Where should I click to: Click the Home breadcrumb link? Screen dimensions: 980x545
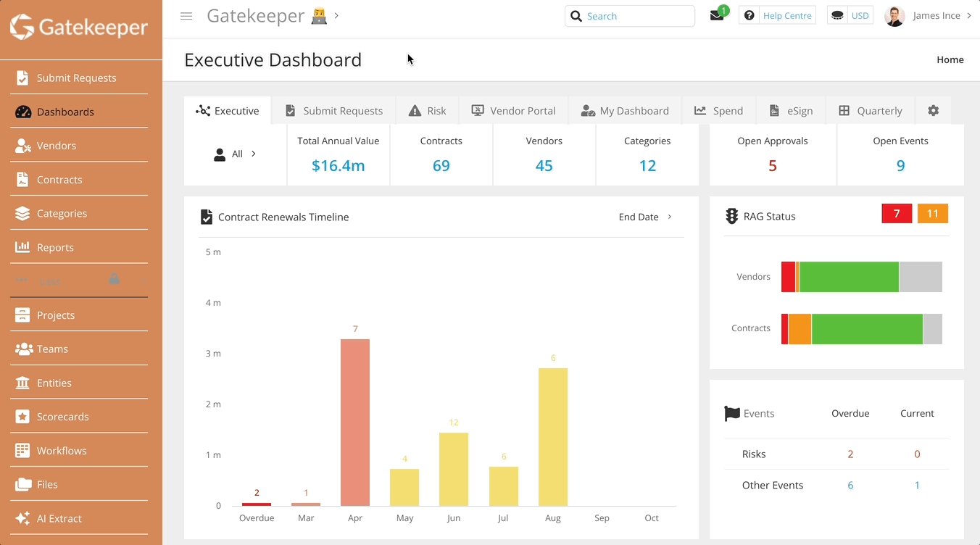click(950, 59)
